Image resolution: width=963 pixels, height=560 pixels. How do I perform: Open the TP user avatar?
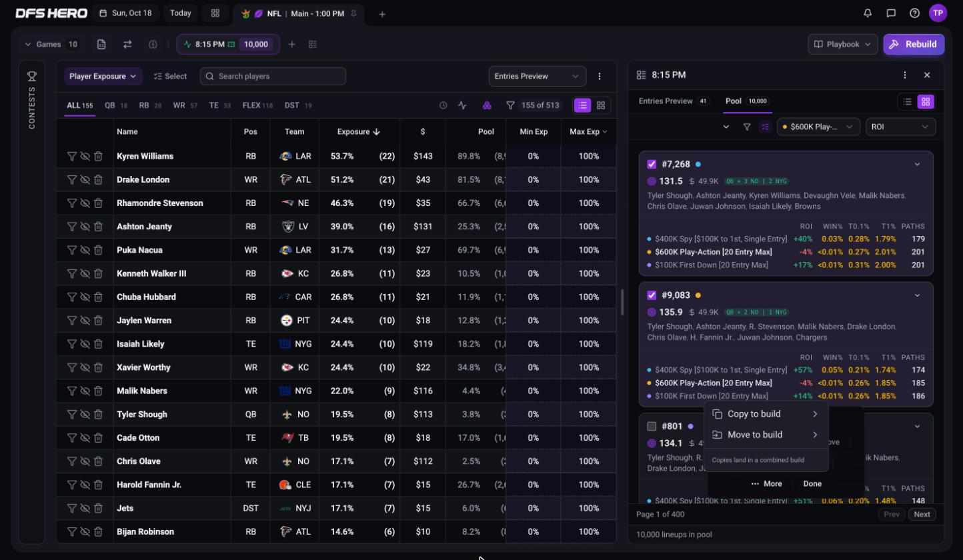(x=938, y=13)
